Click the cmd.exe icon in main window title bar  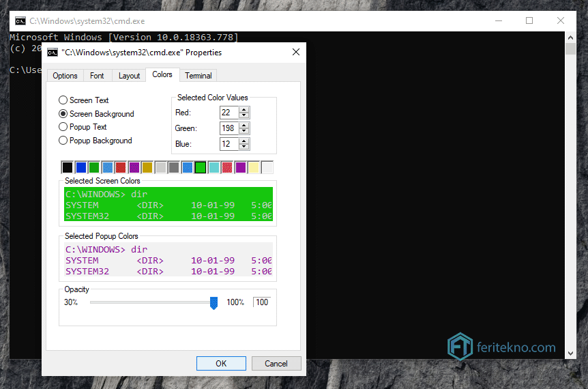(20, 21)
